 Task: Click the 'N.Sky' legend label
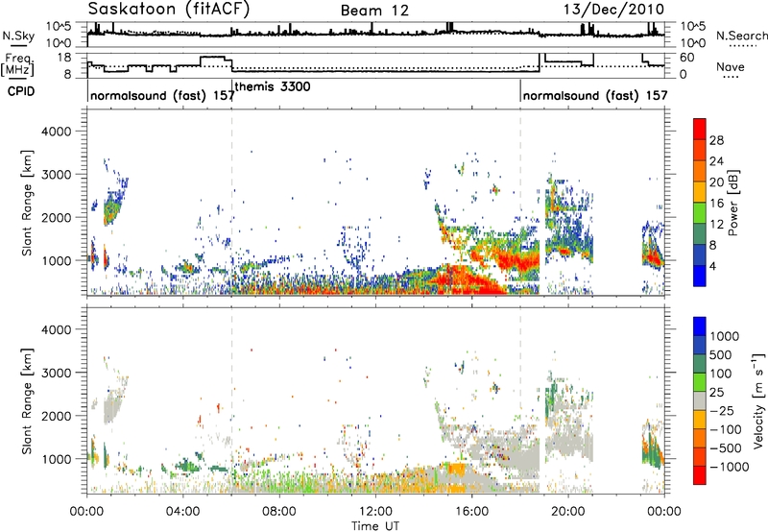pyautogui.click(x=18, y=36)
